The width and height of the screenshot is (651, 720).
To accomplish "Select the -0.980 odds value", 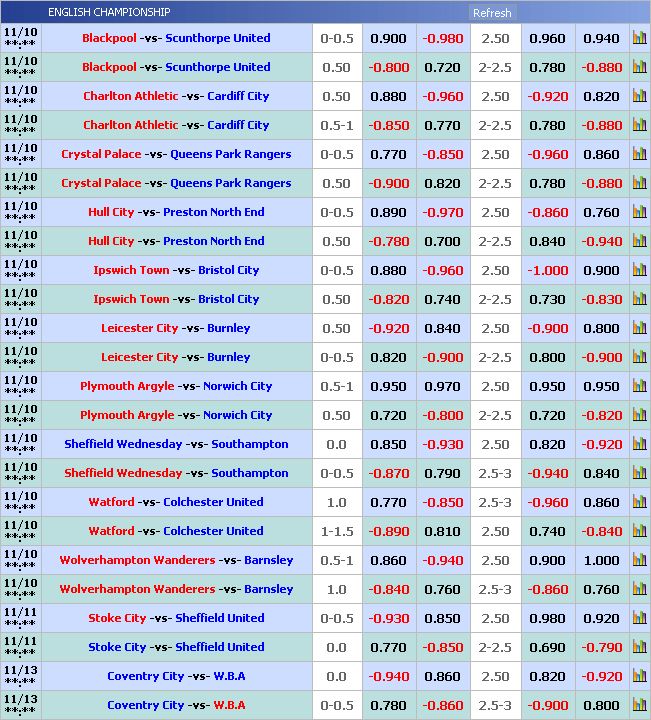I will click(x=442, y=38).
